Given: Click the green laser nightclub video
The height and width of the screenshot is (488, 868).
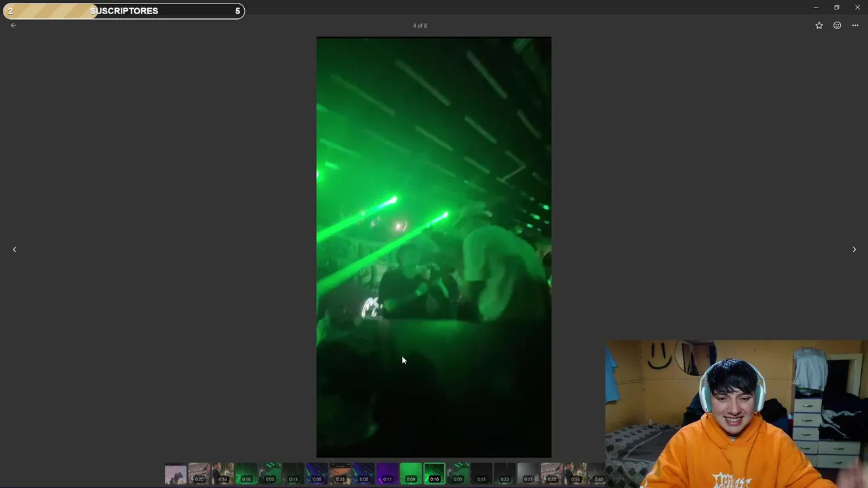Looking at the screenshot, I should (434, 247).
